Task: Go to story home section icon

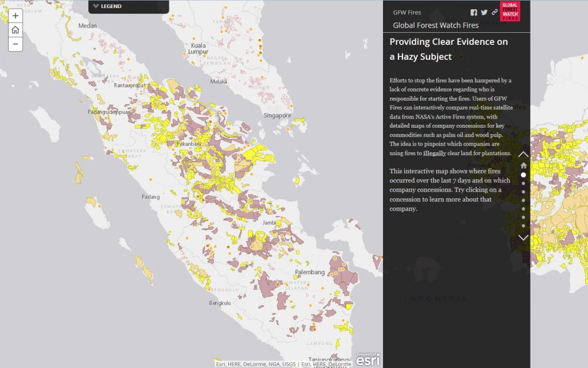Action: pyautogui.click(x=523, y=165)
